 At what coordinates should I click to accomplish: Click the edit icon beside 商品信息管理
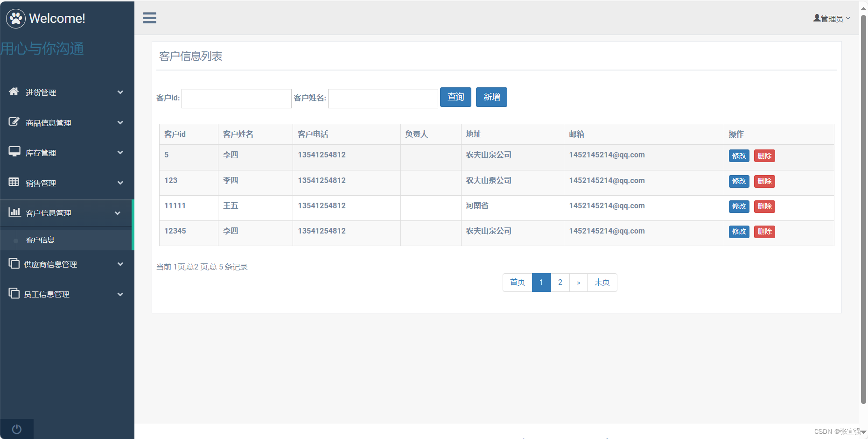pos(14,122)
